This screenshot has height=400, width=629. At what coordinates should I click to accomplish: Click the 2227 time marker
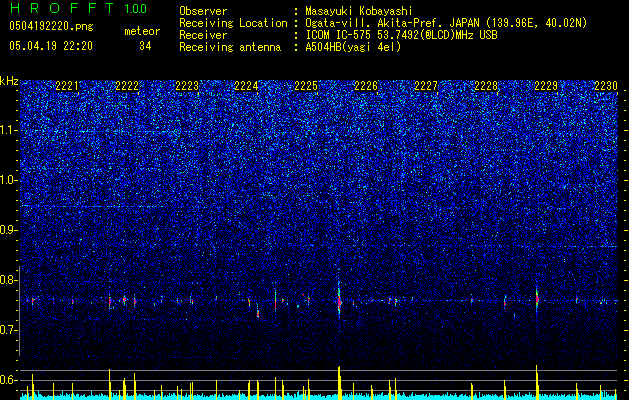coord(426,86)
